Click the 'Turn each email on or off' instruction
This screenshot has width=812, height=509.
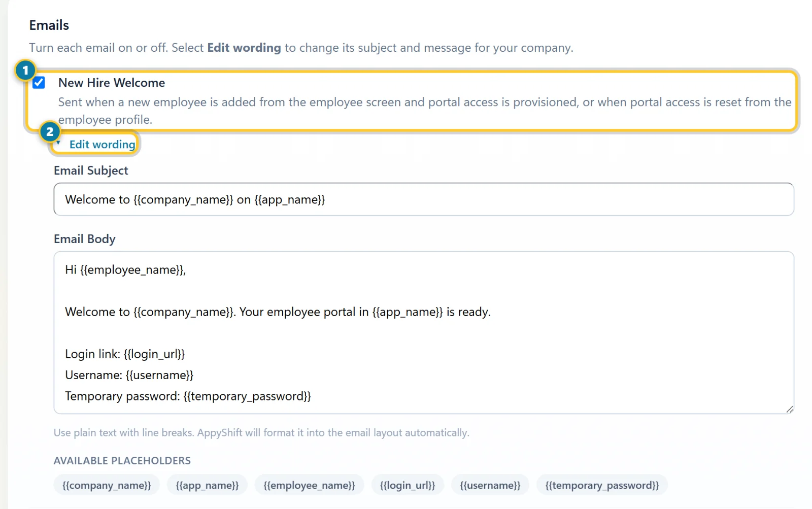click(x=301, y=48)
